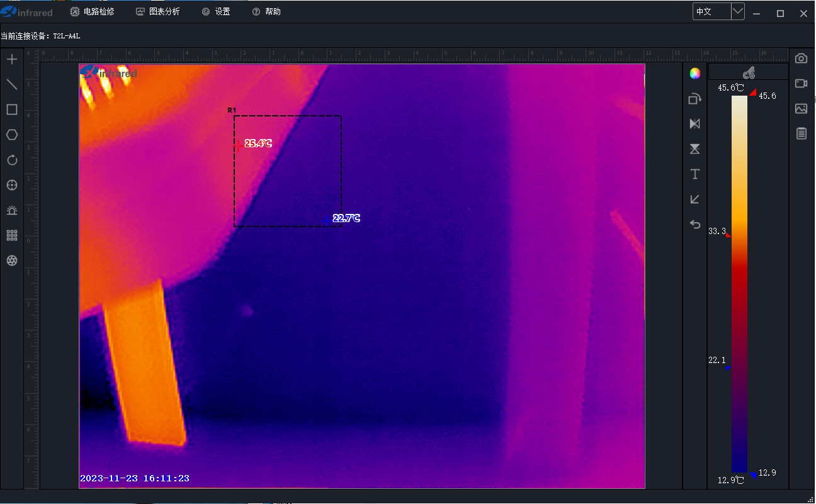
Task: Open the image gallery icon
Action: tap(801, 109)
